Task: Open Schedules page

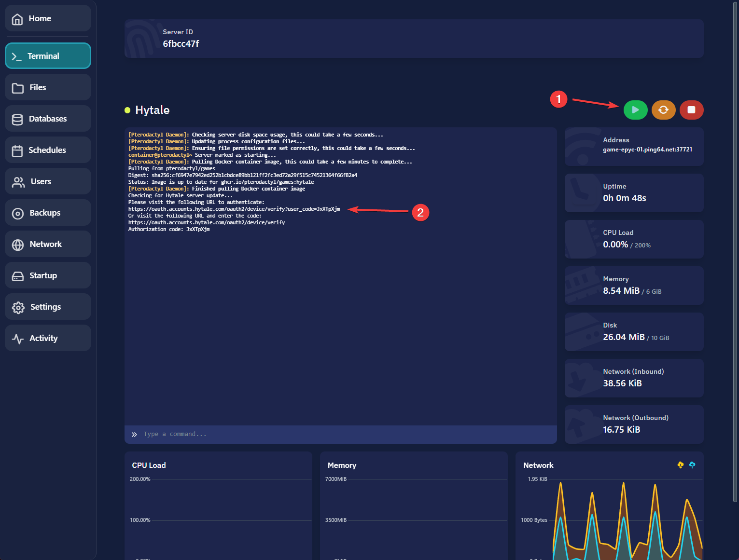Action: 48,150
